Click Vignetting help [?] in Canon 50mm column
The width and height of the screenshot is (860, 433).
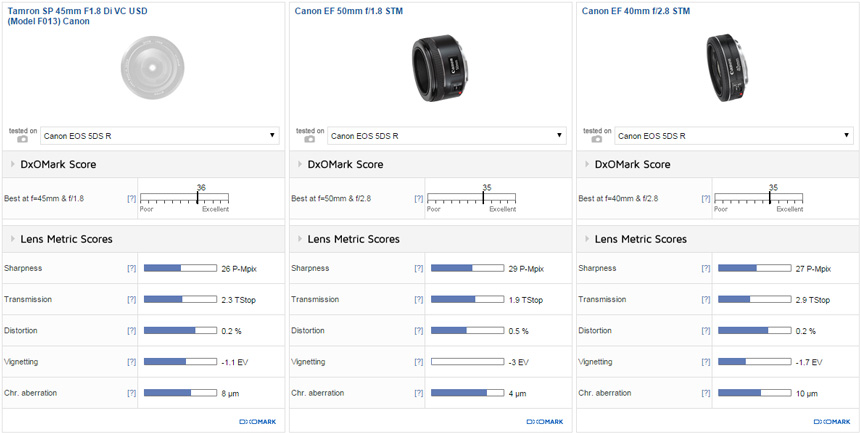tap(418, 362)
